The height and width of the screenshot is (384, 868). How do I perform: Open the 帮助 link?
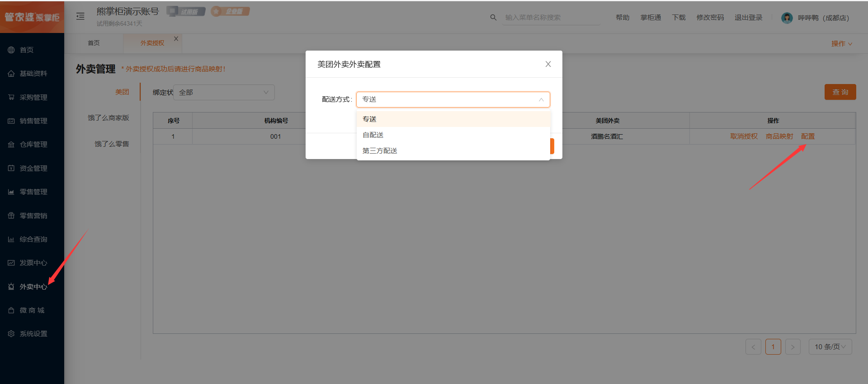click(x=623, y=17)
